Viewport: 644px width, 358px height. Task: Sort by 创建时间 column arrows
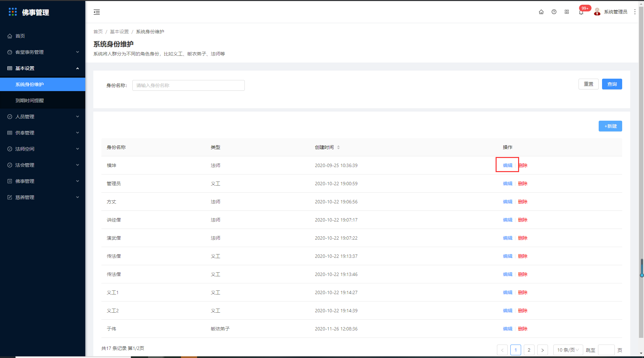[x=338, y=147]
